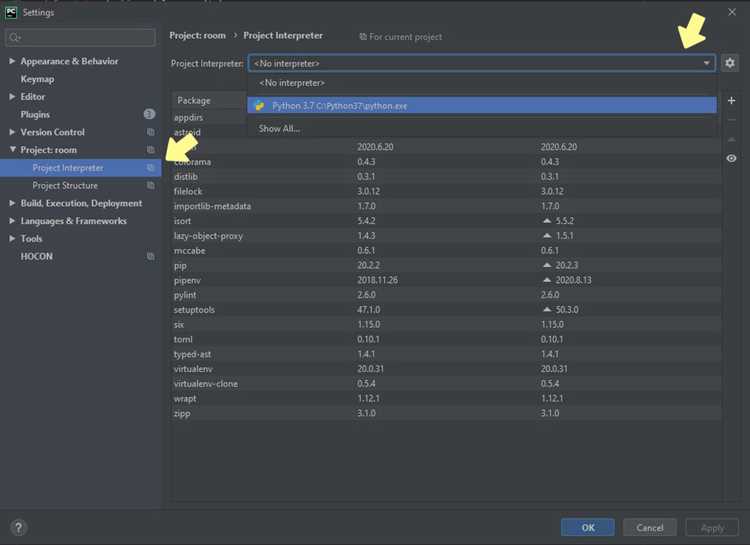The height and width of the screenshot is (545, 750).
Task: Close the Settings dialog with X
Action: coord(732,12)
